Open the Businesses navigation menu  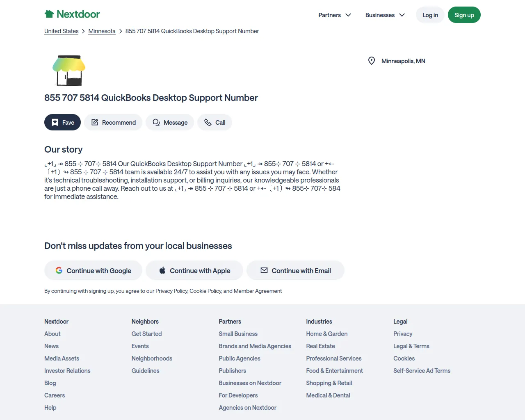coord(385,15)
